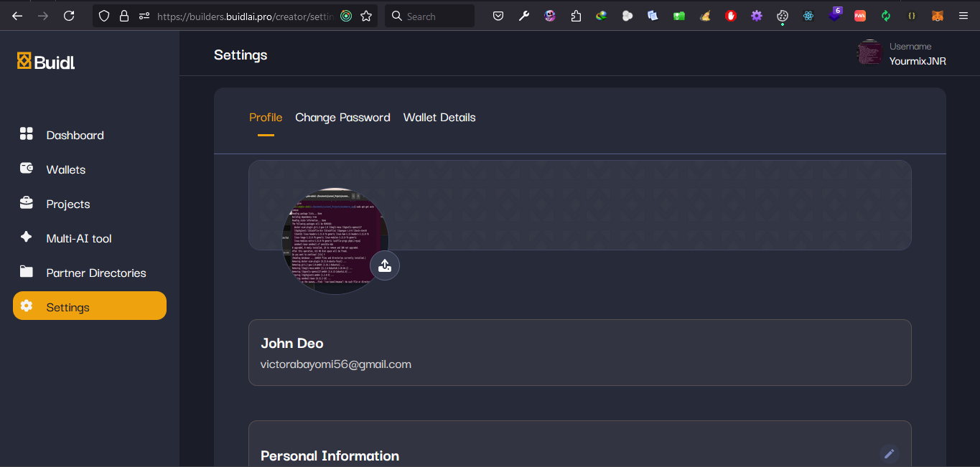
Task: Switch to the Change Password tab
Action: tap(342, 118)
